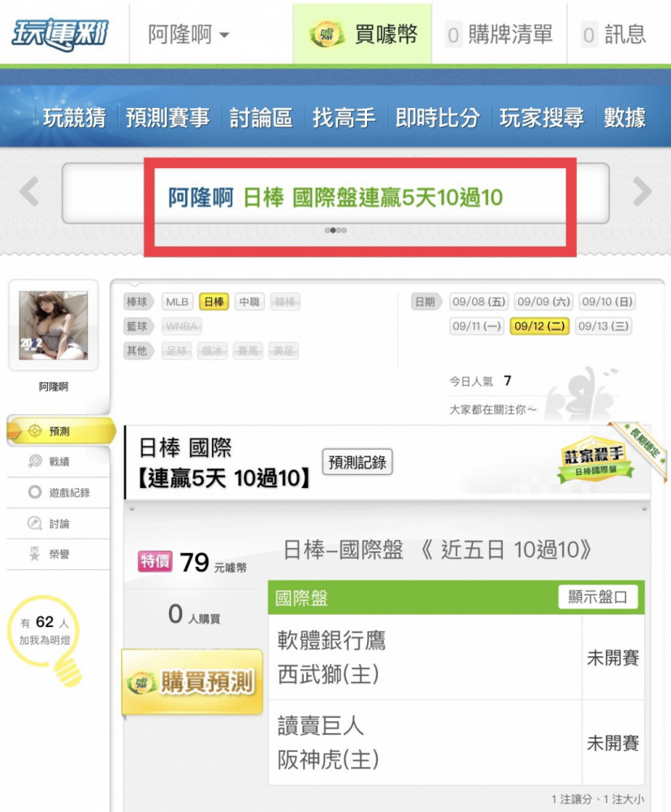Open the 遊戲紀錄 sidebar circle icon
671x812 pixels.
(35, 492)
